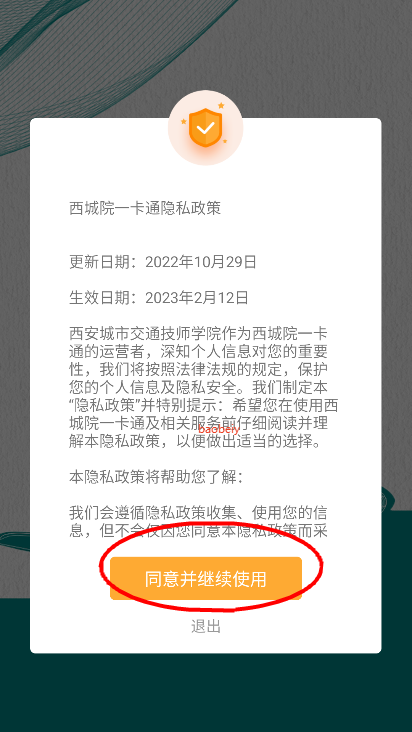Tap the date 2022年10月29日

(x=201, y=262)
